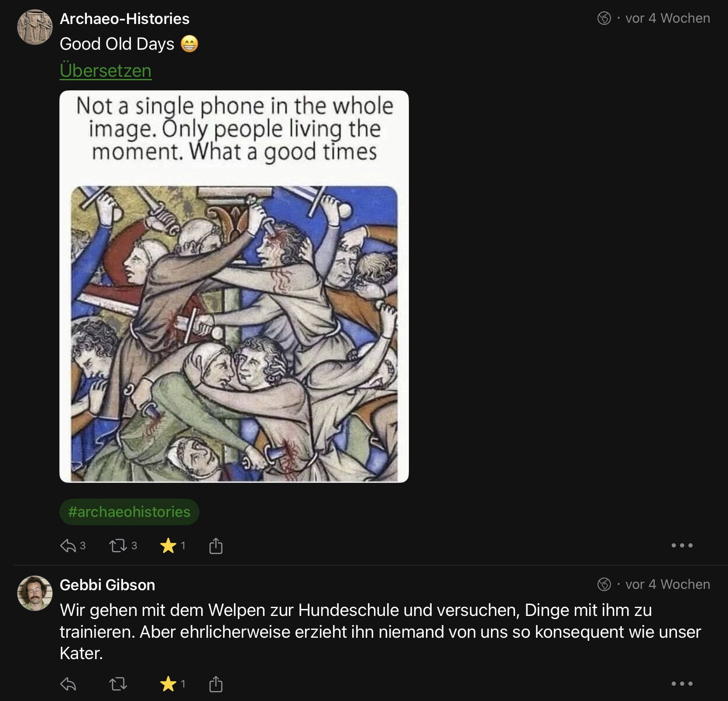Click the Übersetzen translate link

coord(106,71)
